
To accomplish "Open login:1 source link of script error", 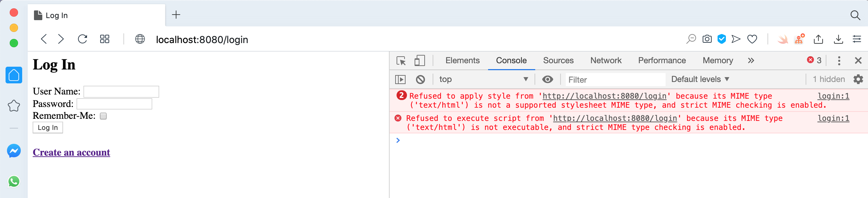I will point(833,118).
